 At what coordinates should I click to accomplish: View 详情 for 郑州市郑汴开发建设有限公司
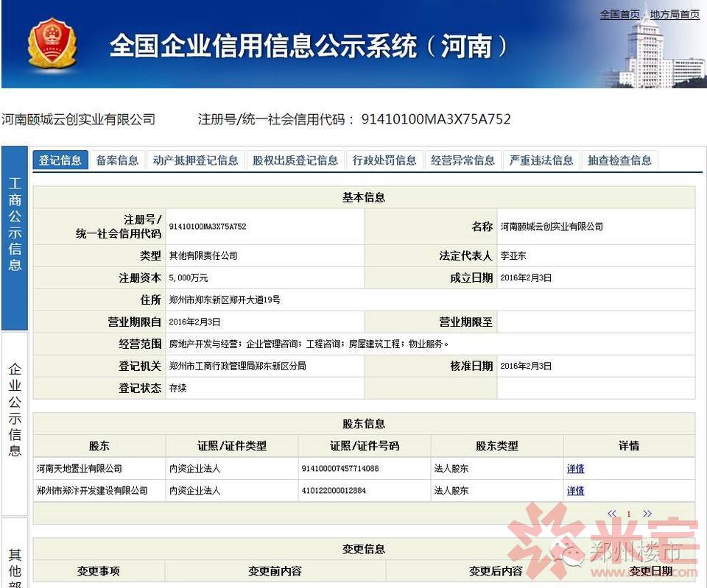[x=575, y=491]
